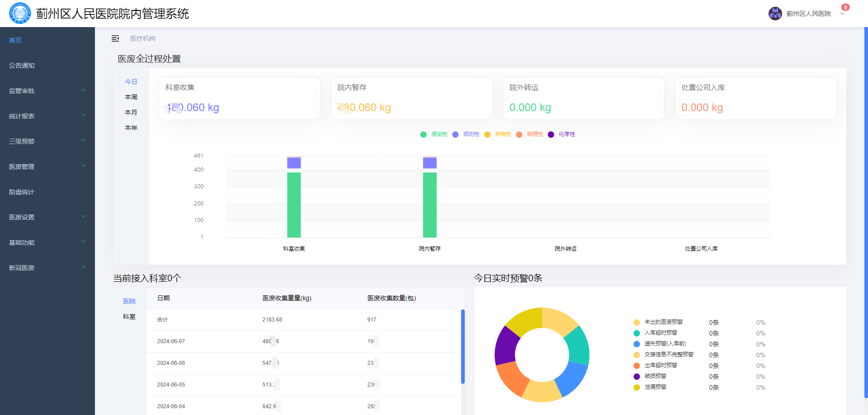Expand the 三级预警 sidebar menu
Image resolution: width=868 pixels, height=415 pixels.
click(47, 141)
